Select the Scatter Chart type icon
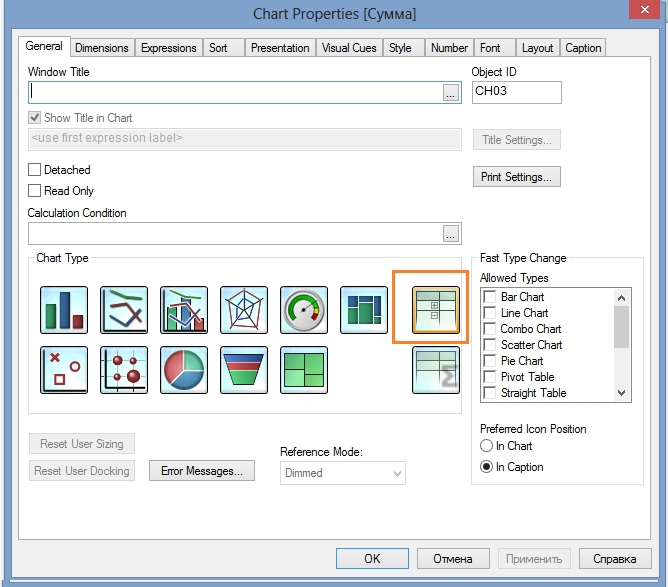668x587 pixels. [x=64, y=370]
